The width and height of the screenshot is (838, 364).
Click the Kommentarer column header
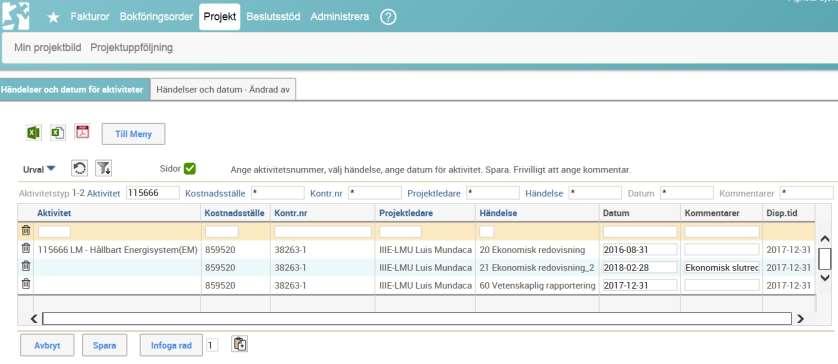(711, 213)
